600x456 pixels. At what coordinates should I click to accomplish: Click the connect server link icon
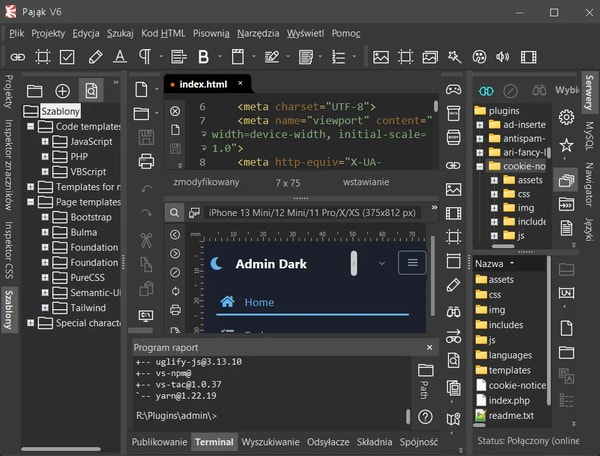point(486,91)
